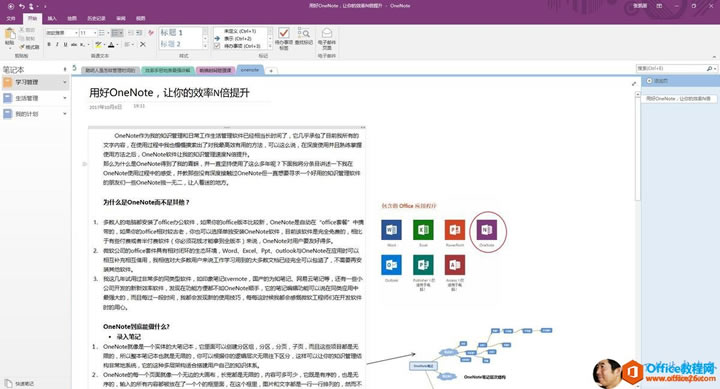Click the ribbon display options icon

point(659,6)
